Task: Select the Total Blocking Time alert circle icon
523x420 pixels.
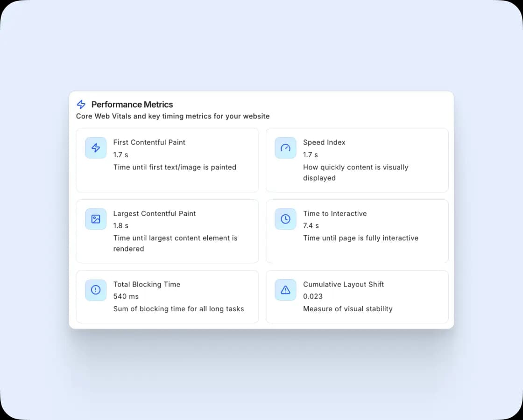Action: [x=96, y=290]
